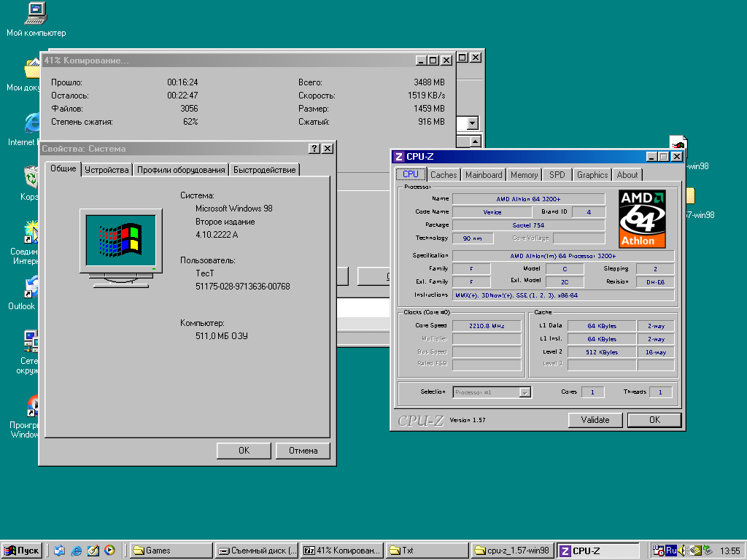747x560 pixels.
Task: Click the help question mark button
Action: tap(314, 149)
